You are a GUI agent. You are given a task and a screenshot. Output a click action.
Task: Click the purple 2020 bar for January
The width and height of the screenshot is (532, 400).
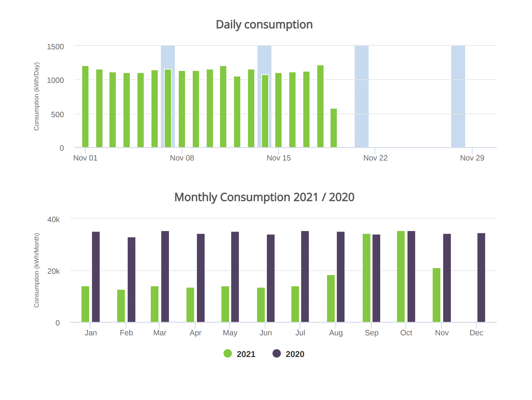pyautogui.click(x=96, y=277)
